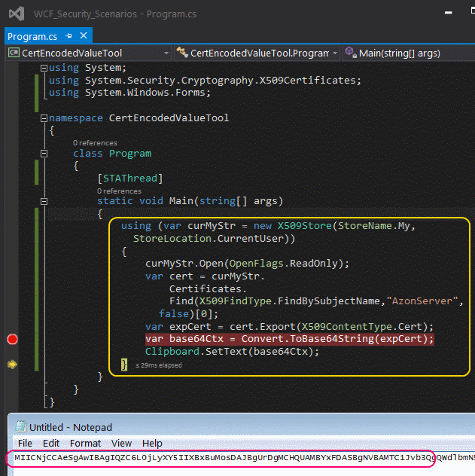Viewport: 475px width, 476px height.
Task: Collapse the Main method block
Action: point(44,201)
